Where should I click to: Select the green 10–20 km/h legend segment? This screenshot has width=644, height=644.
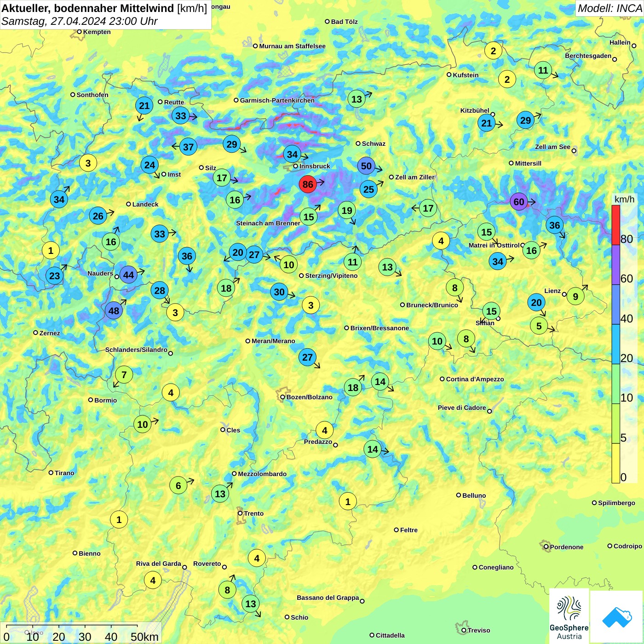(615, 384)
